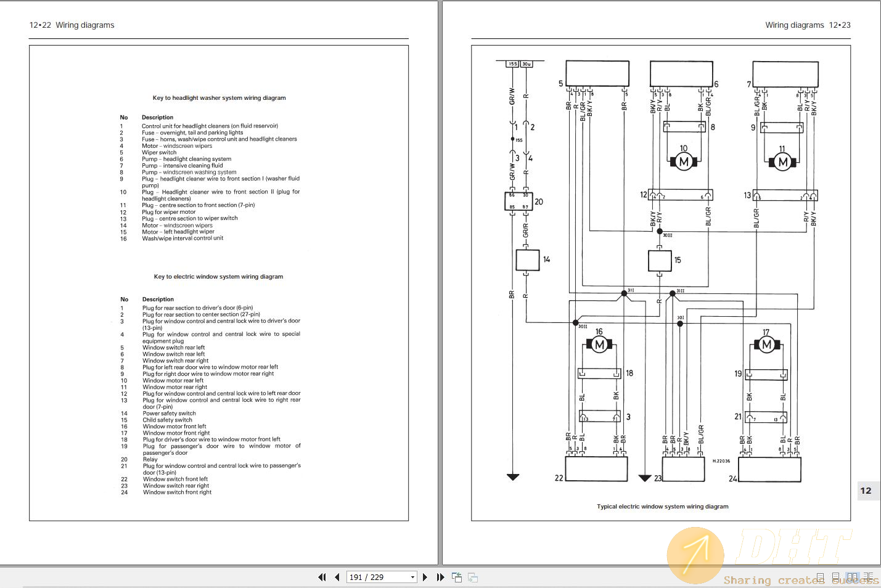Click 'Window switch front left' entry
Screen dimensions: 881x588
tap(176, 479)
